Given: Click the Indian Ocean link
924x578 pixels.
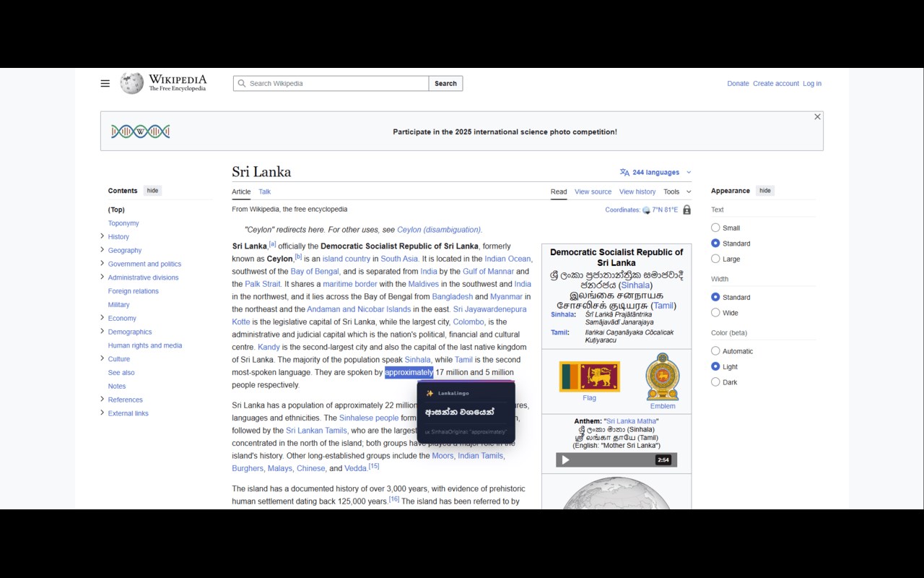Looking at the screenshot, I should click(x=507, y=259).
